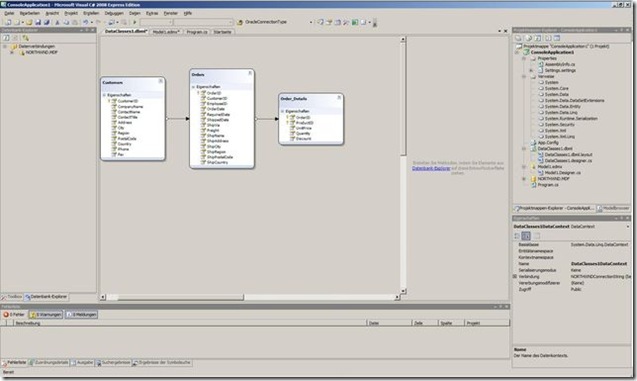Click the Datenbank-Explorer hyperlink in methods pane
637x381 pixels.
click(x=431, y=168)
